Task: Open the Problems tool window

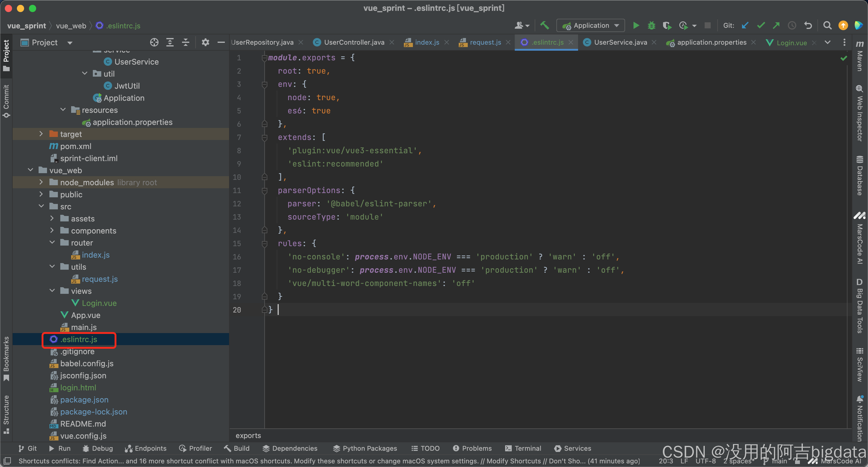Action: coord(472,448)
